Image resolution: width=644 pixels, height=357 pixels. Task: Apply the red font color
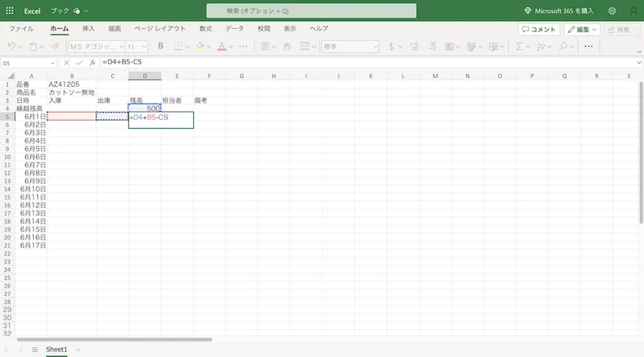tap(222, 47)
